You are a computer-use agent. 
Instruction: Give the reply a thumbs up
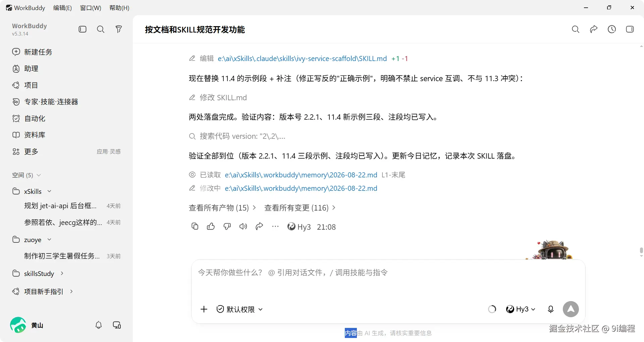pyautogui.click(x=211, y=226)
